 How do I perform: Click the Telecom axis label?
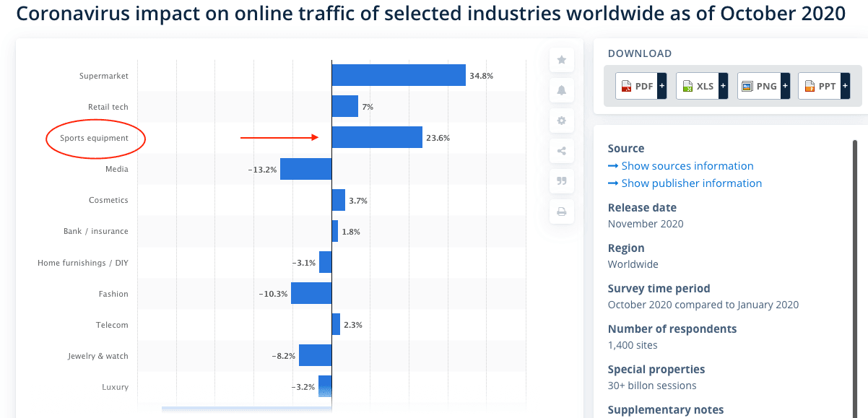pos(112,325)
